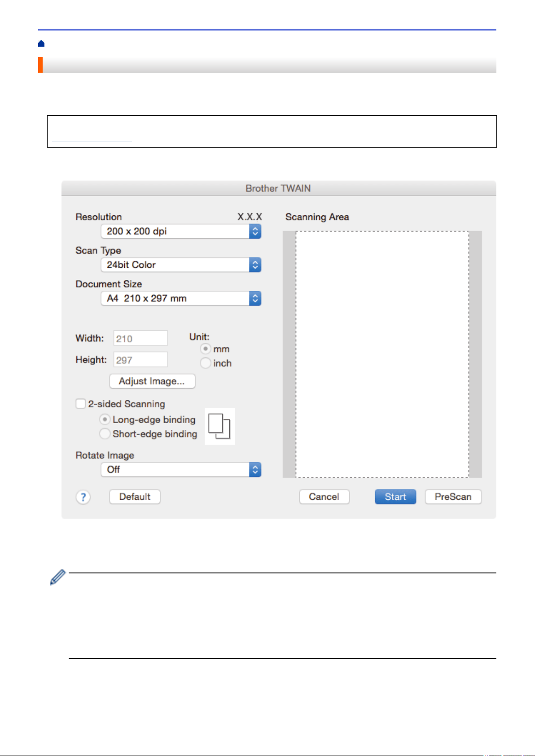
Task: Click the home icon in the breadcrumb
Action: 41,44
